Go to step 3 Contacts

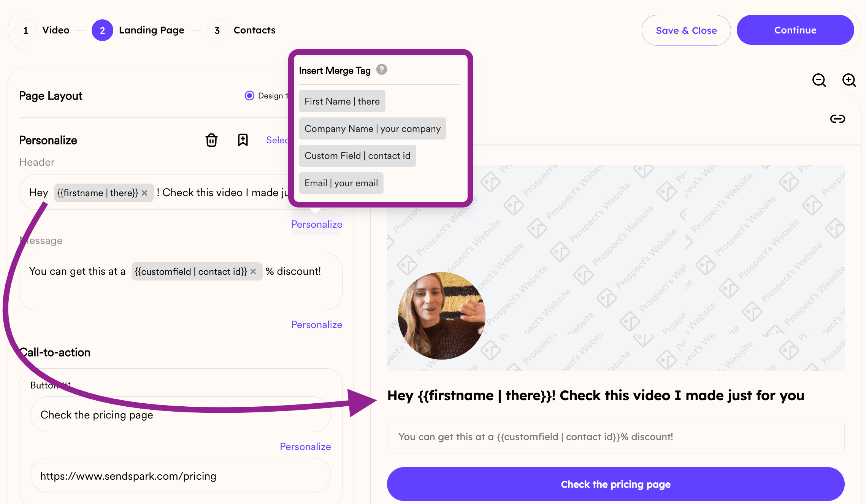[x=241, y=30]
